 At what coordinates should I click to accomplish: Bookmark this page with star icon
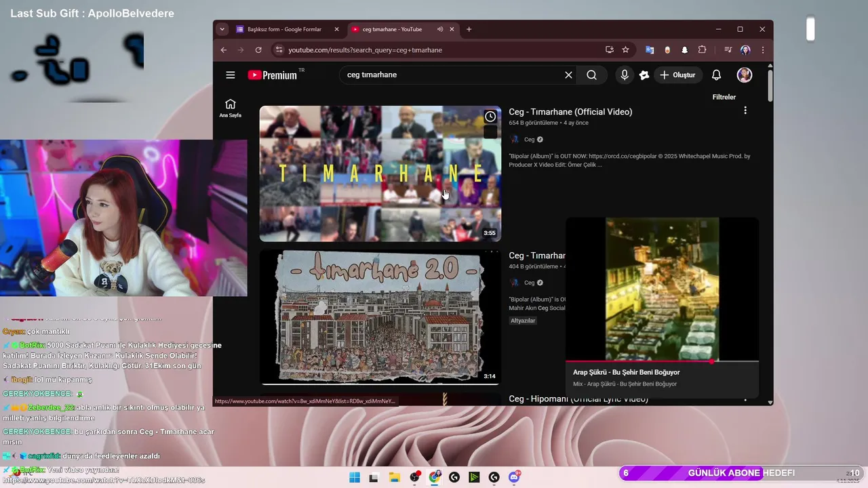[x=625, y=49]
